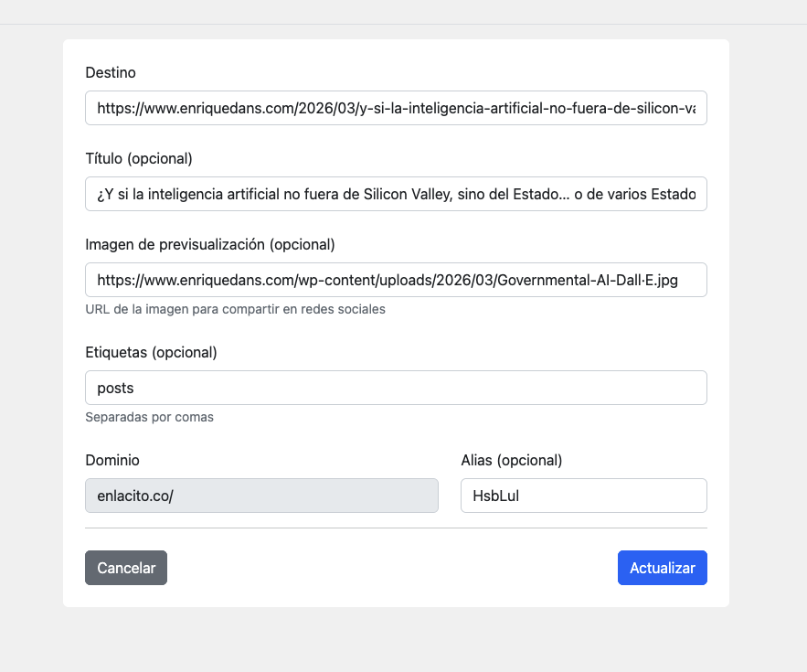Click the Destino URL input field
The image size is (807, 672).
(395, 108)
